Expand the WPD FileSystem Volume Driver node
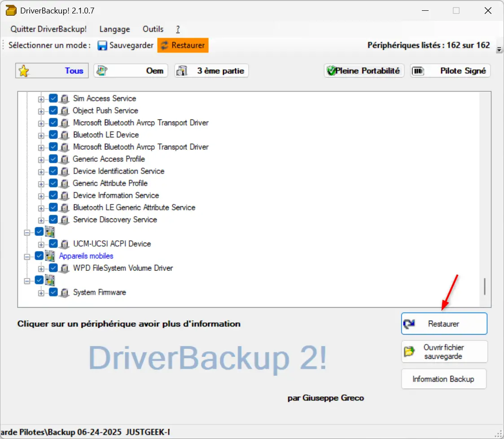The height and width of the screenshot is (439, 504). (41, 269)
